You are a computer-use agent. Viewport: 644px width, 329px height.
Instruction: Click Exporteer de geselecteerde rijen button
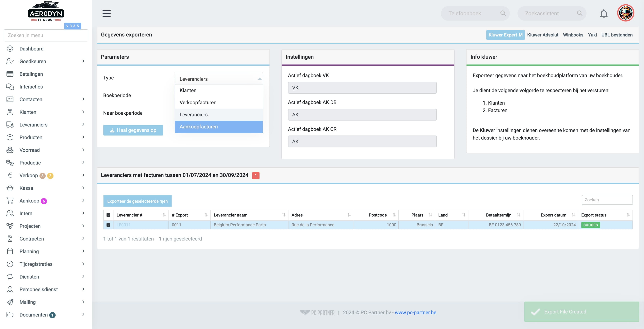[x=137, y=201]
